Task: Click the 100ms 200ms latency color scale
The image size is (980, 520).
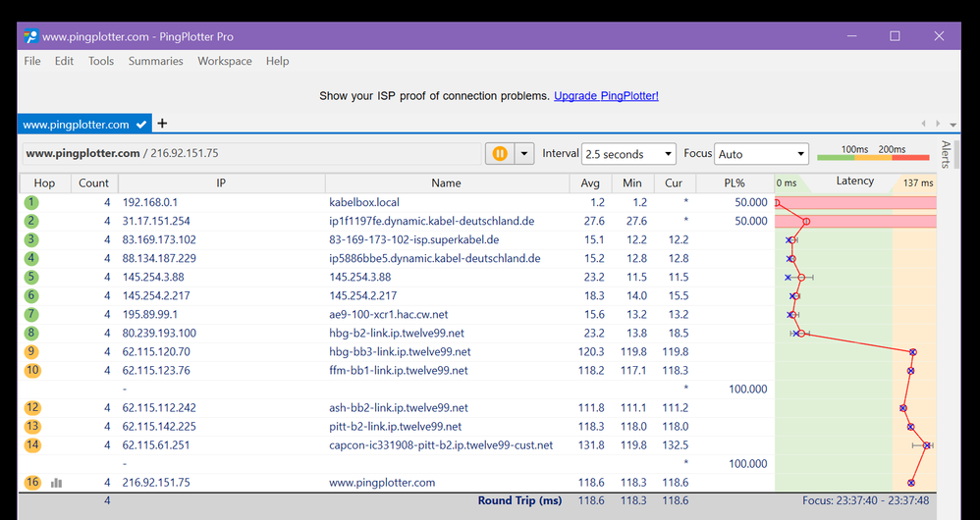Action: click(x=872, y=153)
